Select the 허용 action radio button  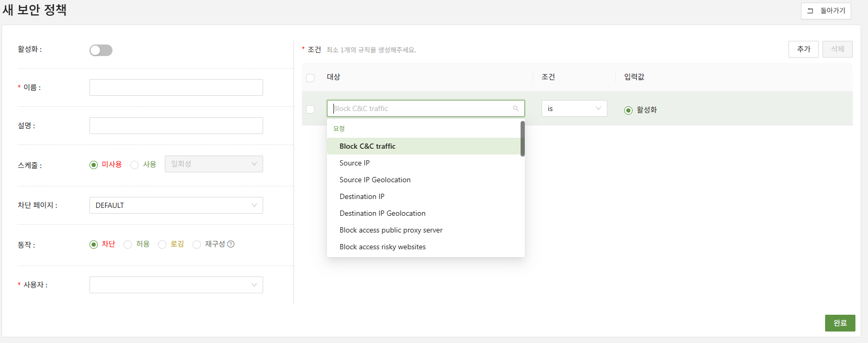[x=128, y=245]
